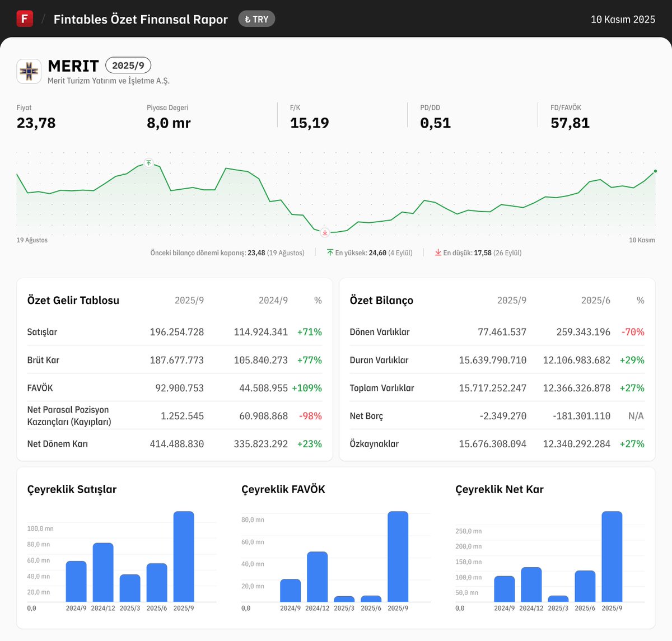The height and width of the screenshot is (641, 672).
Task: Click the Net Dönem Karı change +23%
Action: click(310, 444)
